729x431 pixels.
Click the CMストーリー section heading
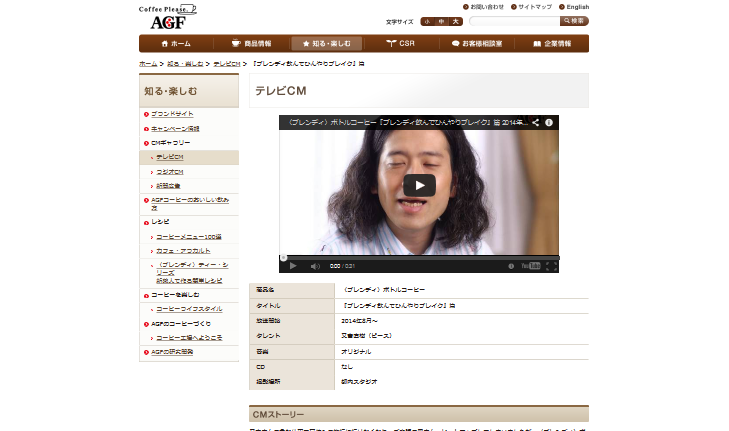(278, 414)
